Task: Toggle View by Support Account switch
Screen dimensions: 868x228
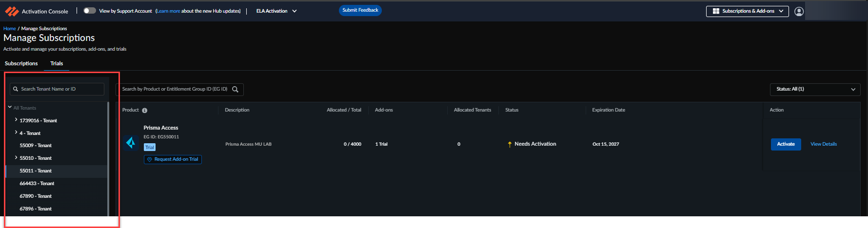Action: 89,11
